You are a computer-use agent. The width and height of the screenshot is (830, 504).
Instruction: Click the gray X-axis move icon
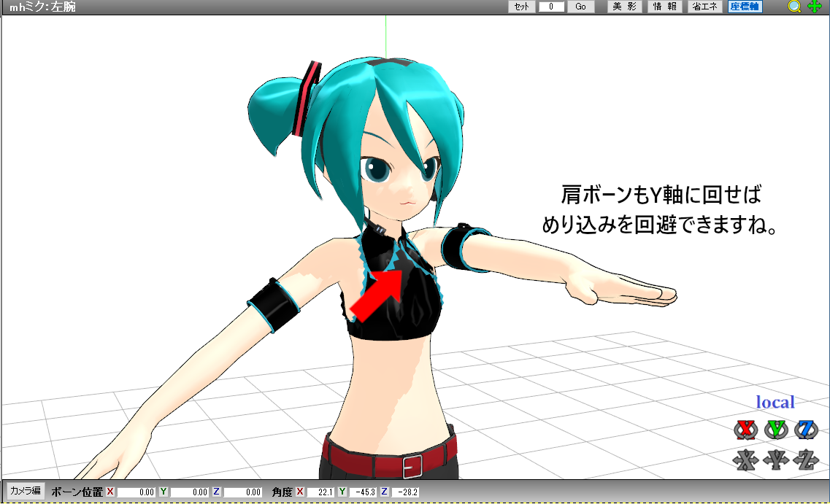[745, 460]
